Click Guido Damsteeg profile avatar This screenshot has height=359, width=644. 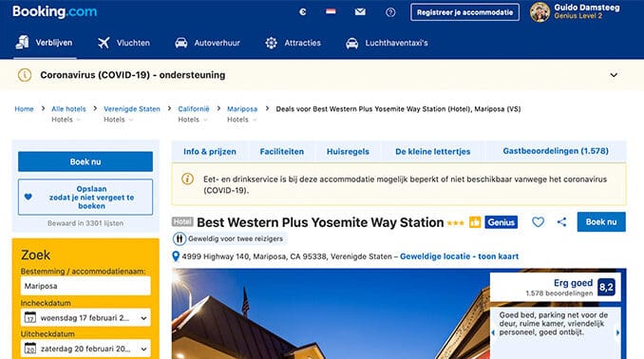tap(540, 12)
